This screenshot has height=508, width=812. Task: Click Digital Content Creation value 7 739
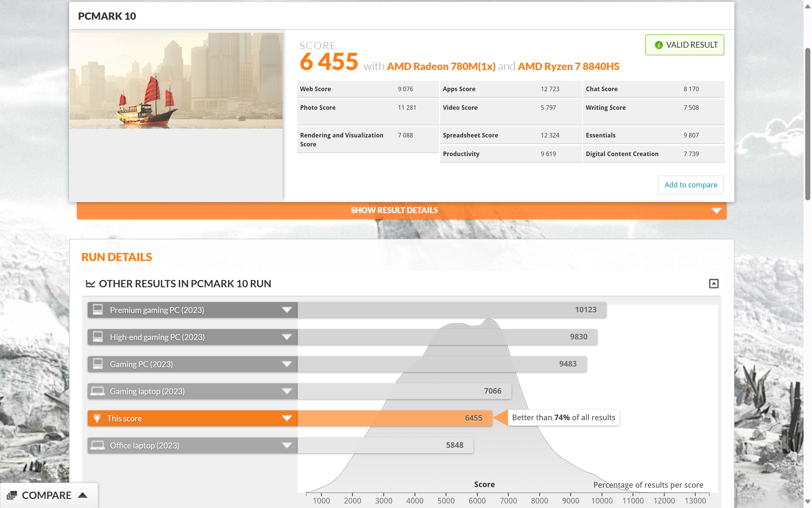click(x=691, y=154)
